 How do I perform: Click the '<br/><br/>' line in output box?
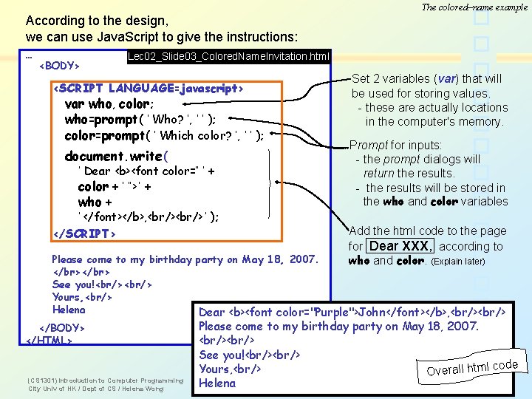[x=227, y=341]
